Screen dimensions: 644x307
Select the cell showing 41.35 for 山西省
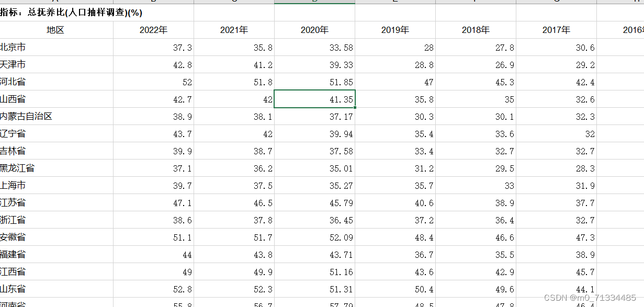pyautogui.click(x=314, y=99)
